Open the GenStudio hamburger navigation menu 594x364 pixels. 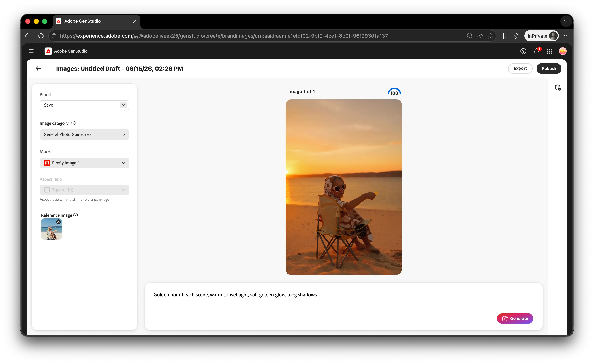(31, 51)
